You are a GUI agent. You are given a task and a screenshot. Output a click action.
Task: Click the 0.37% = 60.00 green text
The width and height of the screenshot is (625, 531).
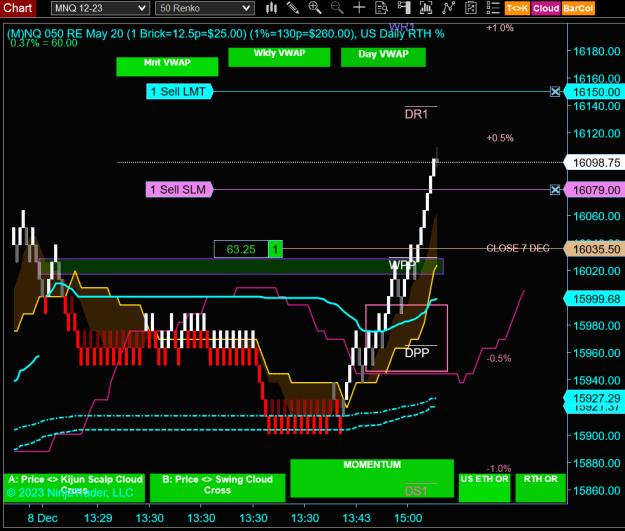tap(44, 43)
